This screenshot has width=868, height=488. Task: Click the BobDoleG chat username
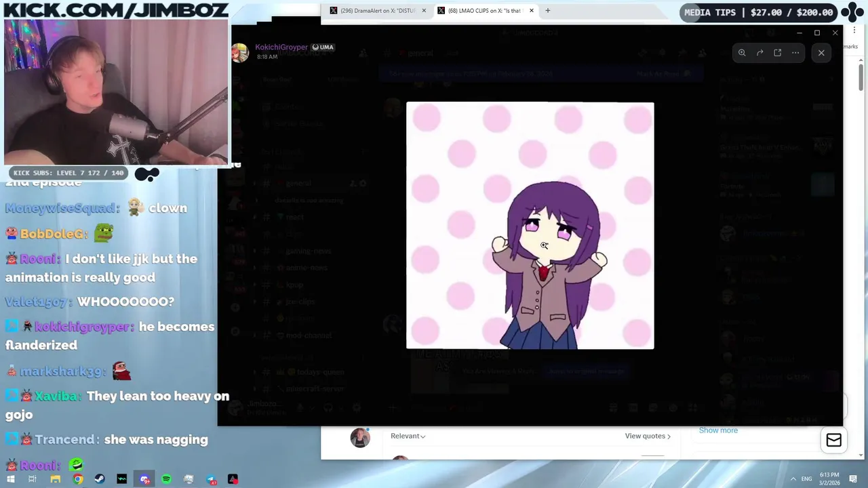coord(54,234)
